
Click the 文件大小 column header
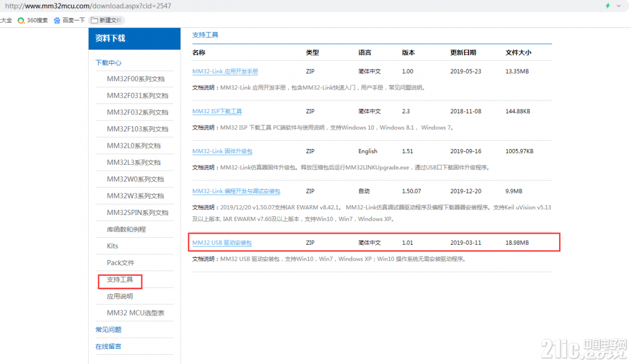tap(518, 52)
